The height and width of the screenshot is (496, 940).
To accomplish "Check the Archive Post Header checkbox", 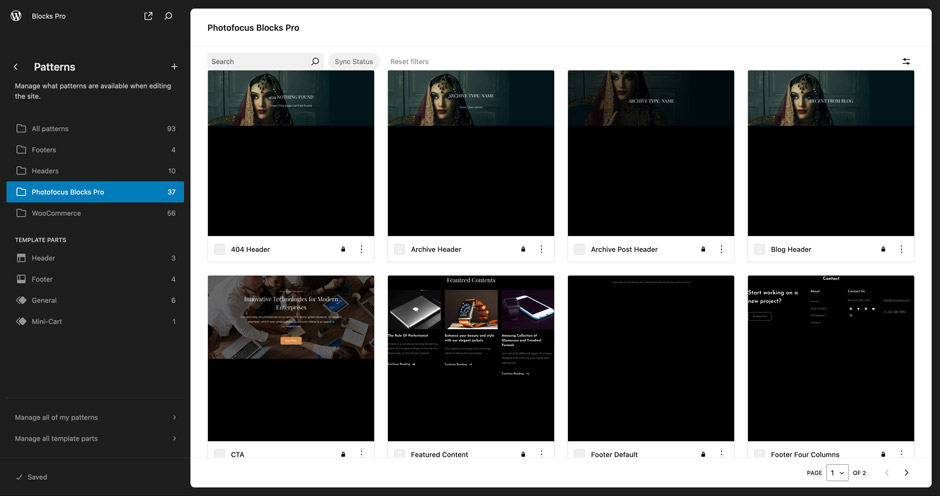I will coord(580,250).
